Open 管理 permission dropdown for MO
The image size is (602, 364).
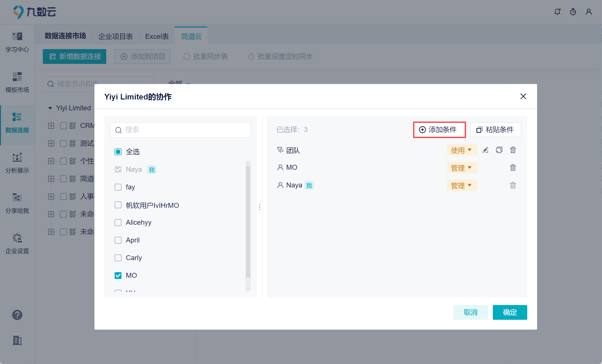click(x=462, y=168)
